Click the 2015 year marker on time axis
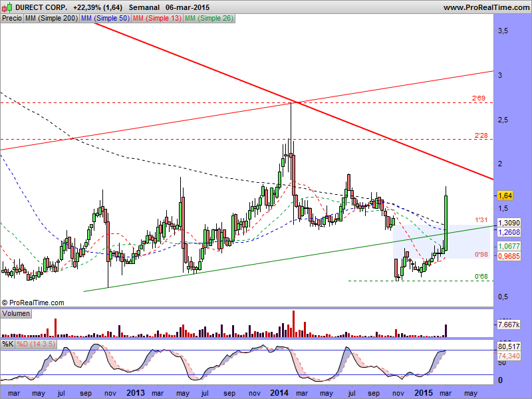The height and width of the screenshot is (399, 532). point(424,393)
